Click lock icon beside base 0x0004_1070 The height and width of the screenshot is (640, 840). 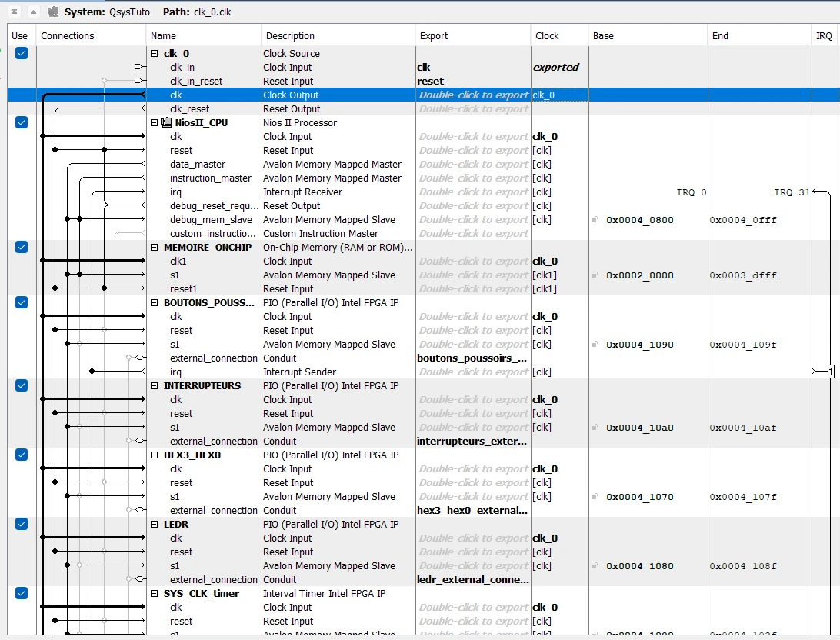pos(594,496)
